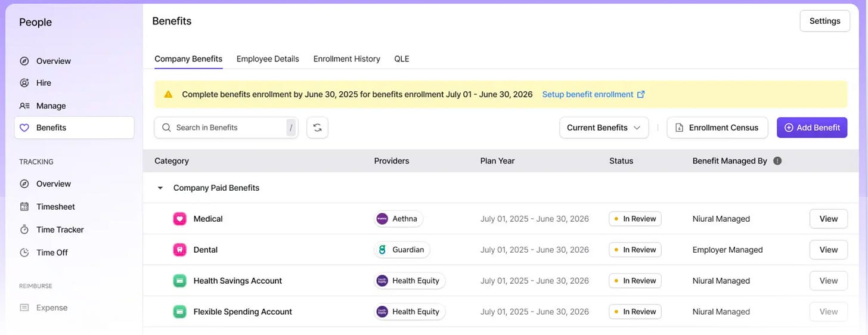Click the Medical category icon
This screenshot has width=868, height=335.
point(179,219)
